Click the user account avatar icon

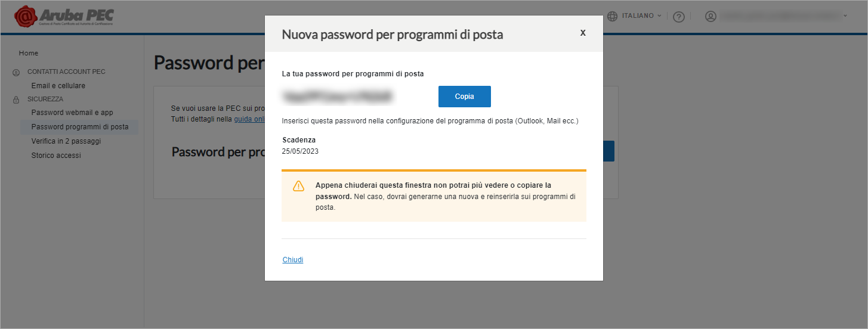pos(711,16)
